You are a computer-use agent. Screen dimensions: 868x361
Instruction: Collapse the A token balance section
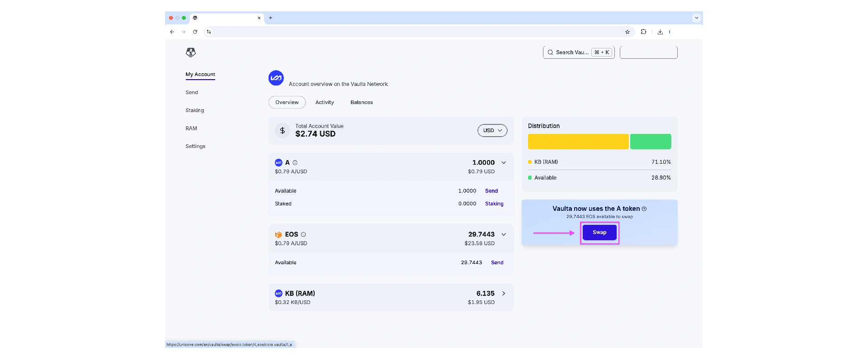click(504, 162)
